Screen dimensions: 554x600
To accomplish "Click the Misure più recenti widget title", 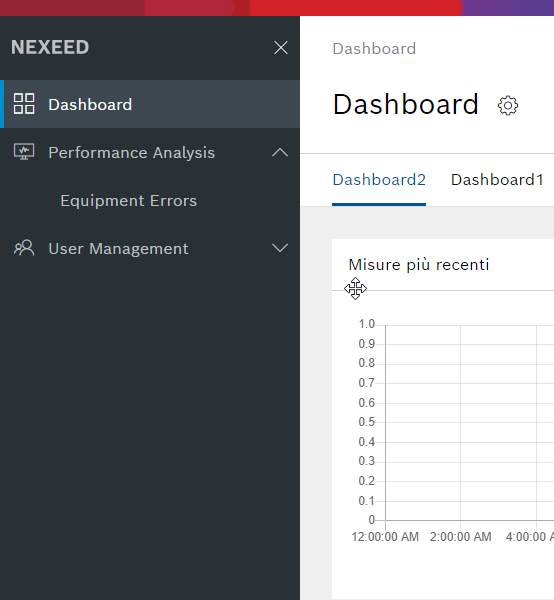I will click(x=419, y=265).
